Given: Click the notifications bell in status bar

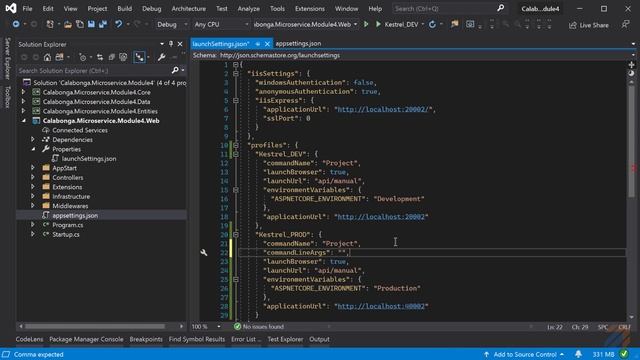Looking at the screenshot, I should coord(578,354).
